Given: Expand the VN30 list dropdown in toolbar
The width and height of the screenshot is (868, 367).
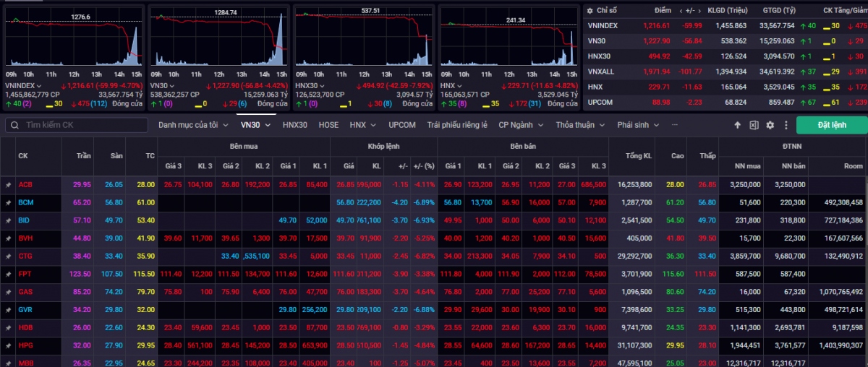Looking at the screenshot, I should tap(255, 125).
